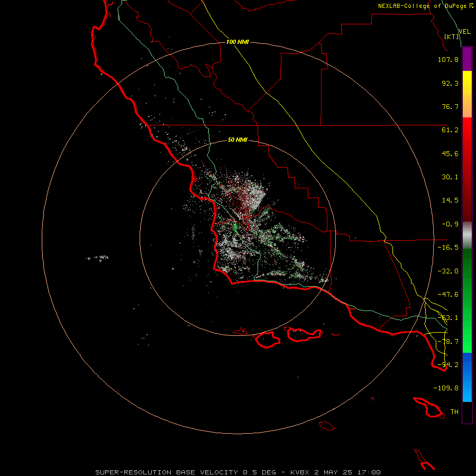
Task: Select the -109.8 velocity scale value
Action: tap(446, 388)
